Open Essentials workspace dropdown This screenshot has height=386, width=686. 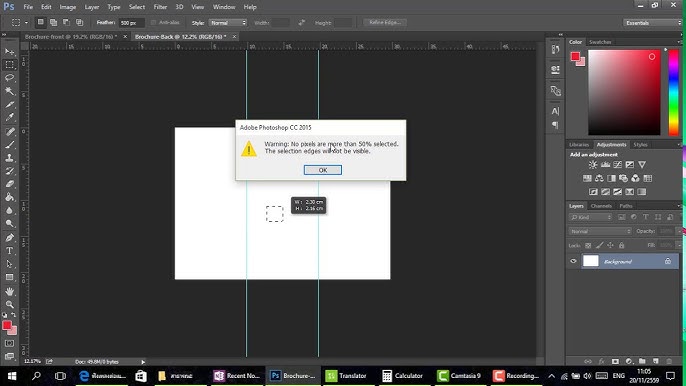652,23
